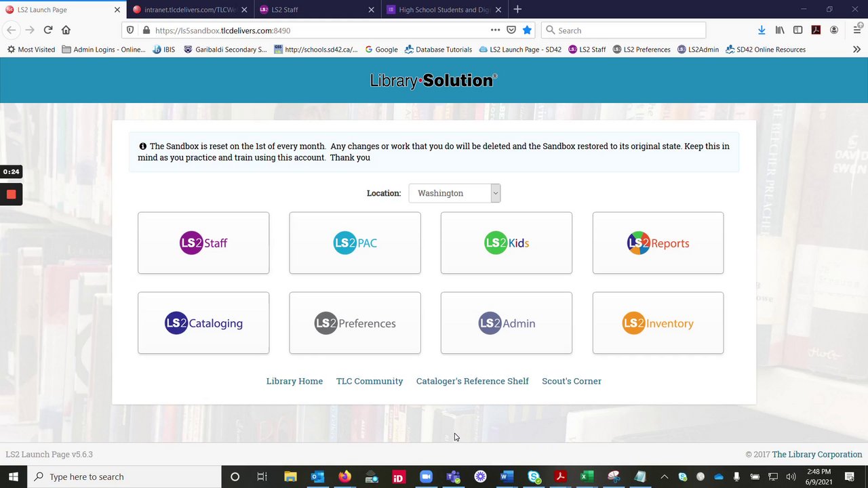Open the Firefox Library icon

pyautogui.click(x=780, y=30)
